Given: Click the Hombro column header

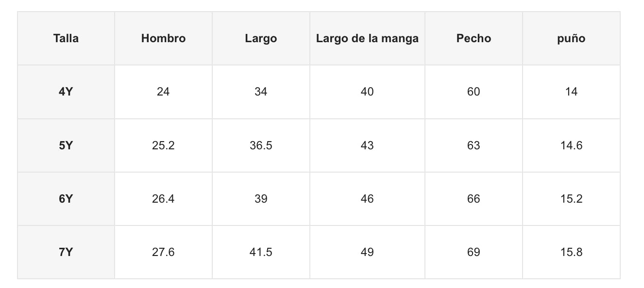Looking at the screenshot, I should tap(163, 39).
